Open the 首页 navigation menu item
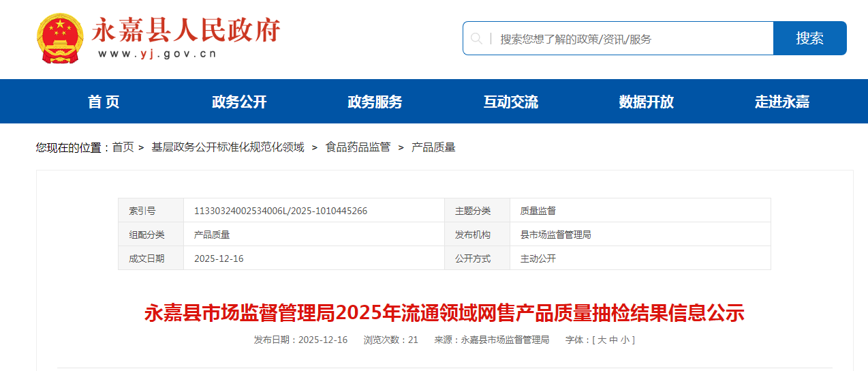868x371 pixels. click(104, 102)
